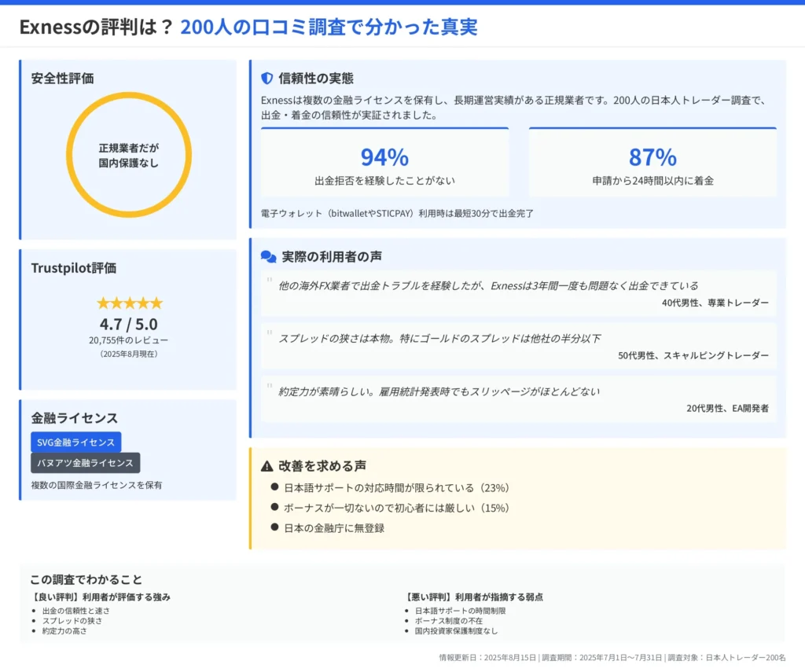The height and width of the screenshot is (672, 805).
Task: Click the list item 国内投資家保護制度なし
Action: 457,631
